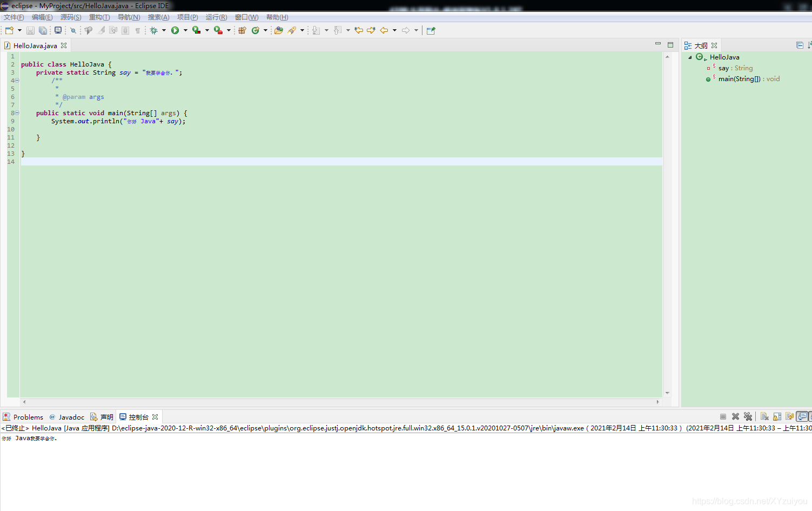
Task: Toggle console Scroll Lock icon
Action: click(777, 416)
